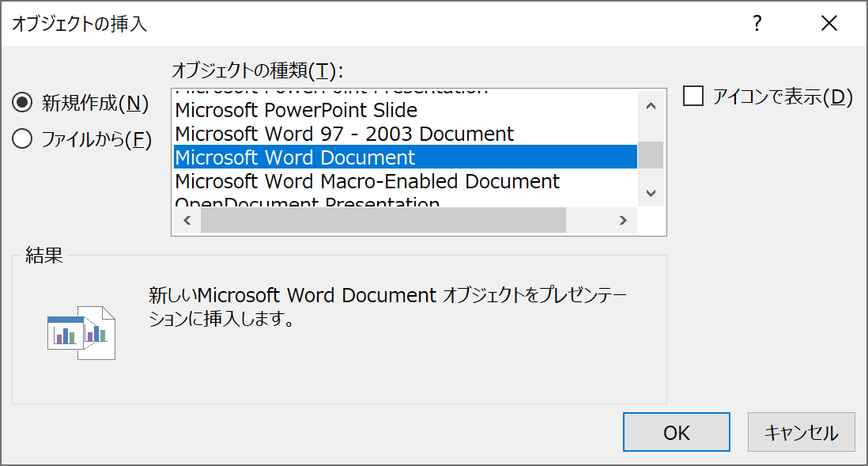868x466 pixels.
Task: Click the horizontal scrollbar right arrow
Action: pyautogui.click(x=623, y=221)
